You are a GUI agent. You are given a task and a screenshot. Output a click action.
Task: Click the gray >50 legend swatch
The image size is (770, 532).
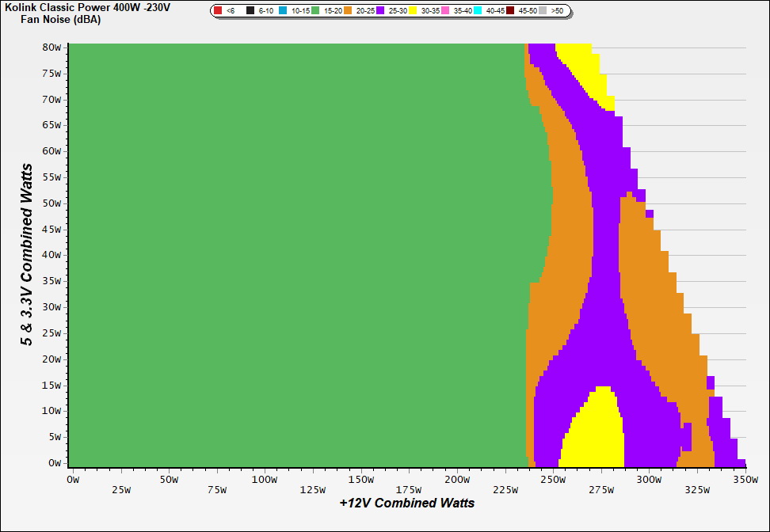543,11
